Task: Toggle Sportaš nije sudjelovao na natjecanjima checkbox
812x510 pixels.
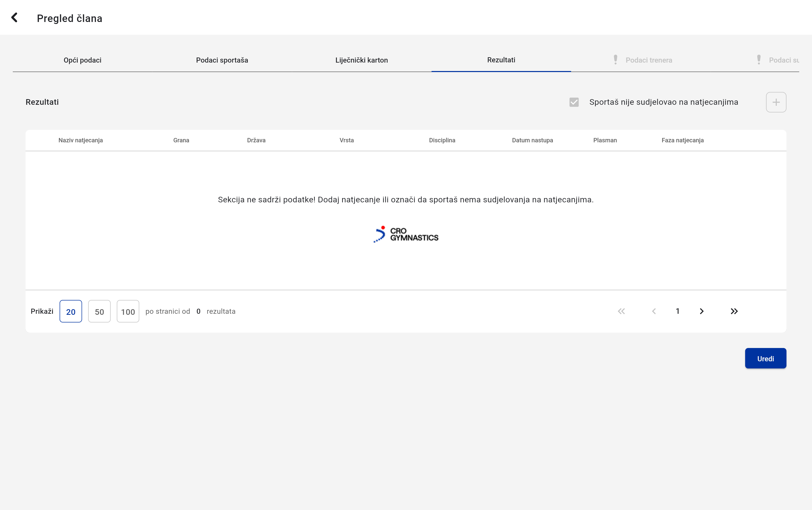Action: pos(574,102)
